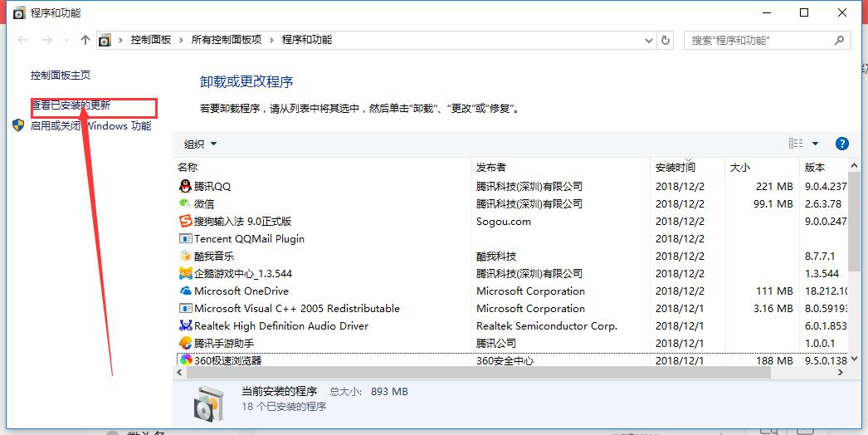
Task: Click the 360安全中心 publisher cell
Action: coord(505,361)
